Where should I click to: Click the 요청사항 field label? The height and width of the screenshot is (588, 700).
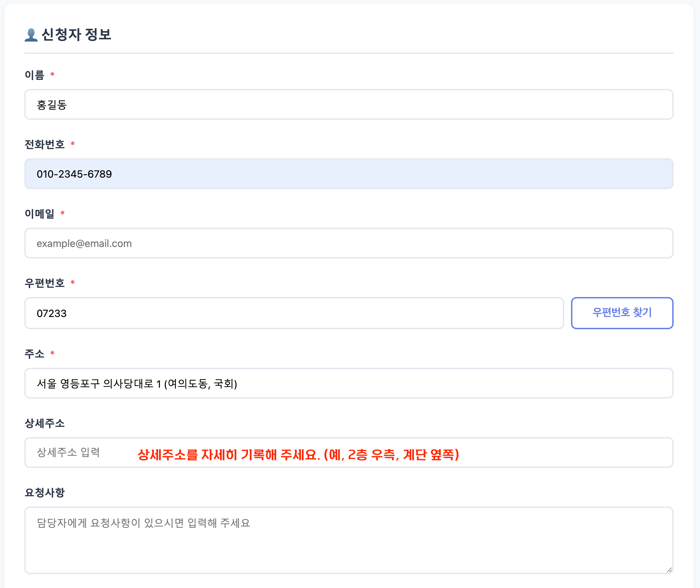[44, 493]
